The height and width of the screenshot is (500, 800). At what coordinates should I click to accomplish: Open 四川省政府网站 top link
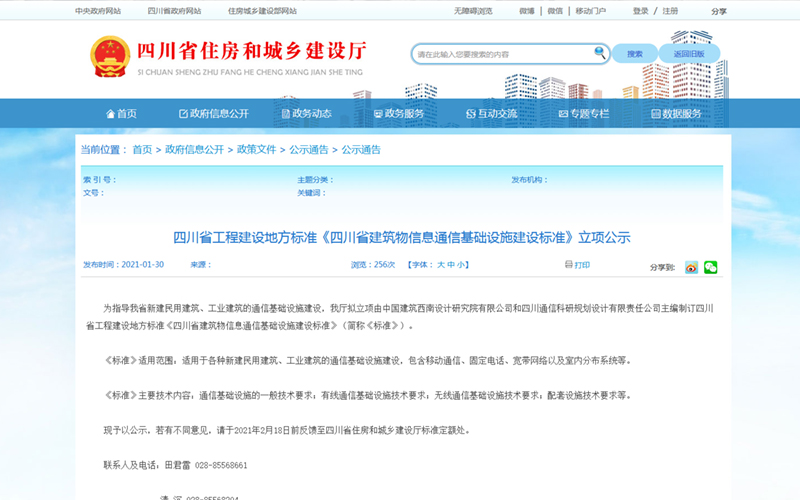point(174,11)
